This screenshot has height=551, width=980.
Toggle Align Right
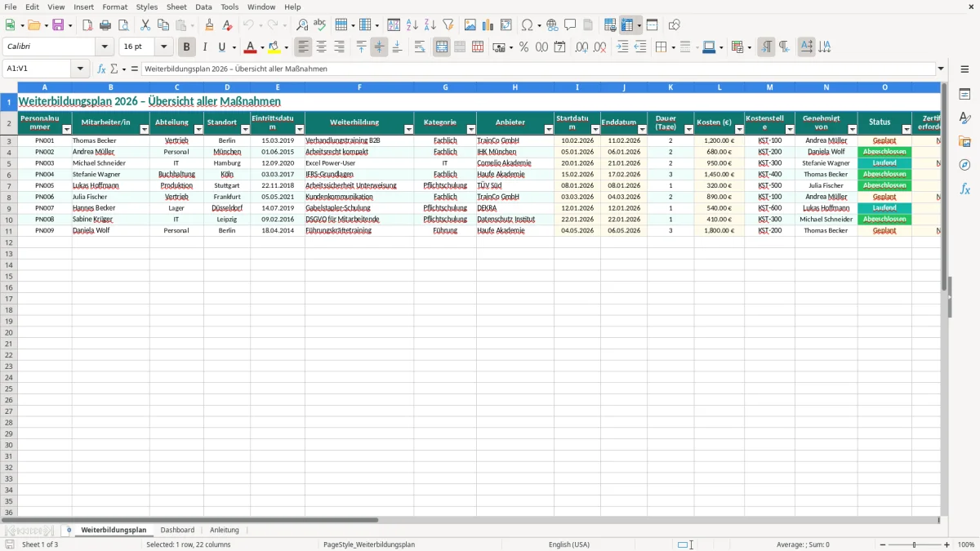339,47
